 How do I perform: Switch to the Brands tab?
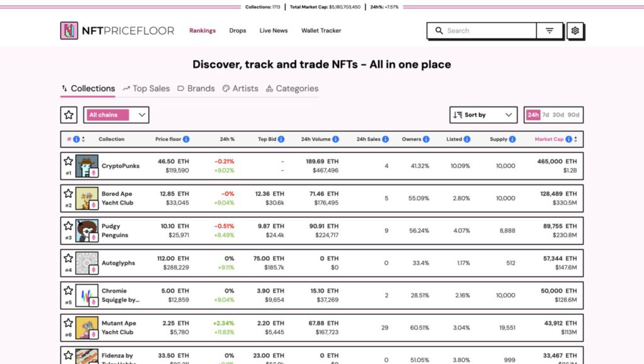196,89
